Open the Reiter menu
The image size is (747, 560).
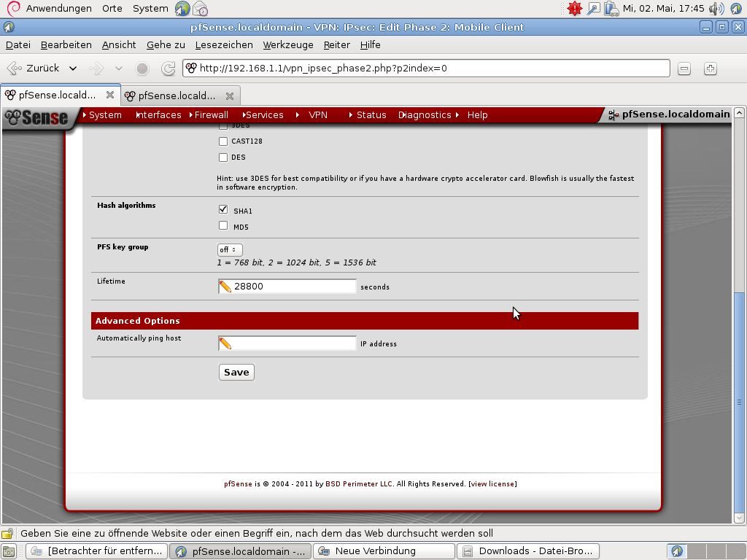click(x=337, y=44)
